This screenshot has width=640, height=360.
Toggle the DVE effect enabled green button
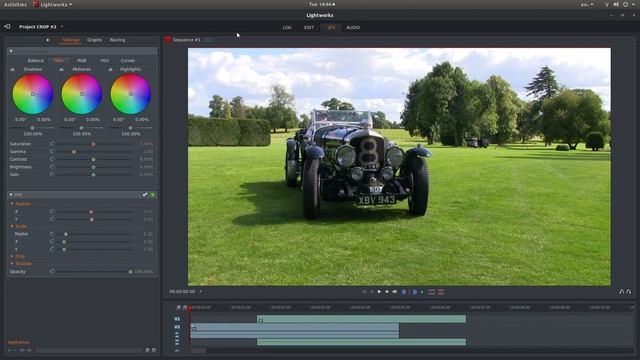coord(153,195)
